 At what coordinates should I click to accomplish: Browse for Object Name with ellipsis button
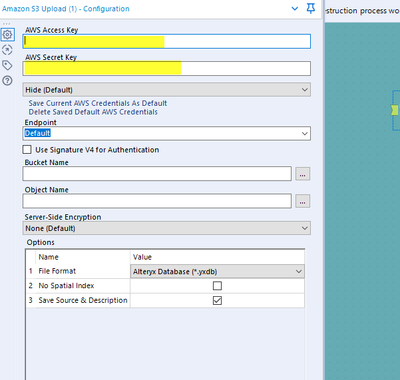(303, 201)
